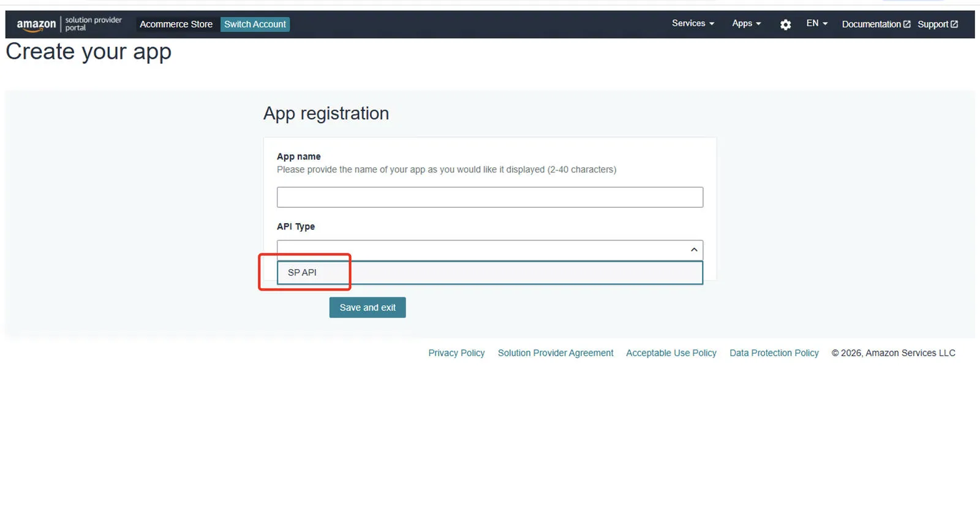Click inside the App name input field
The height and width of the screenshot is (529, 980).
[x=489, y=197]
